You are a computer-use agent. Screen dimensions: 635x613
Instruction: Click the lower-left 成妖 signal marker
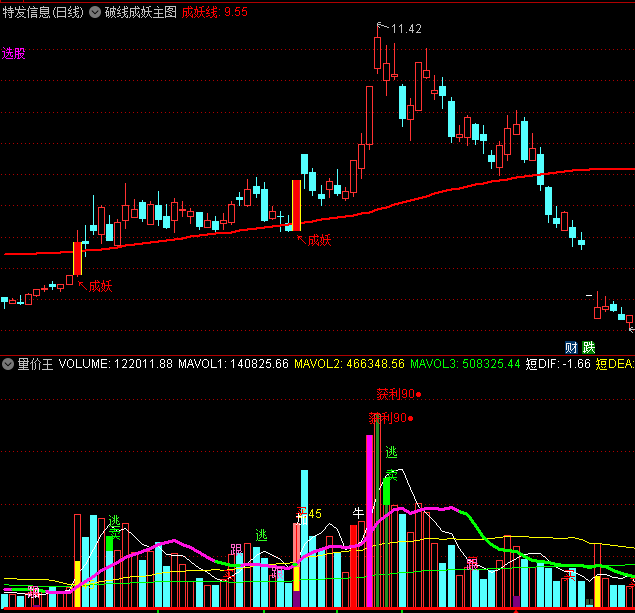100,286
